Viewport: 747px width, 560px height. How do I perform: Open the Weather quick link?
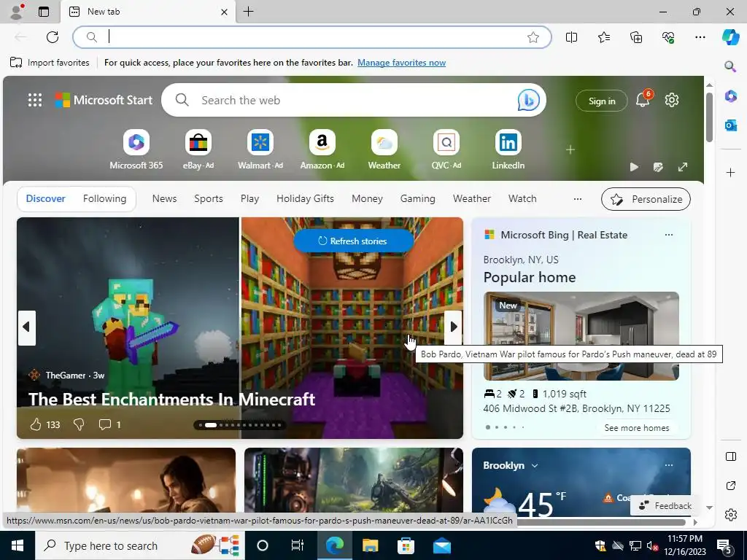tap(384, 149)
